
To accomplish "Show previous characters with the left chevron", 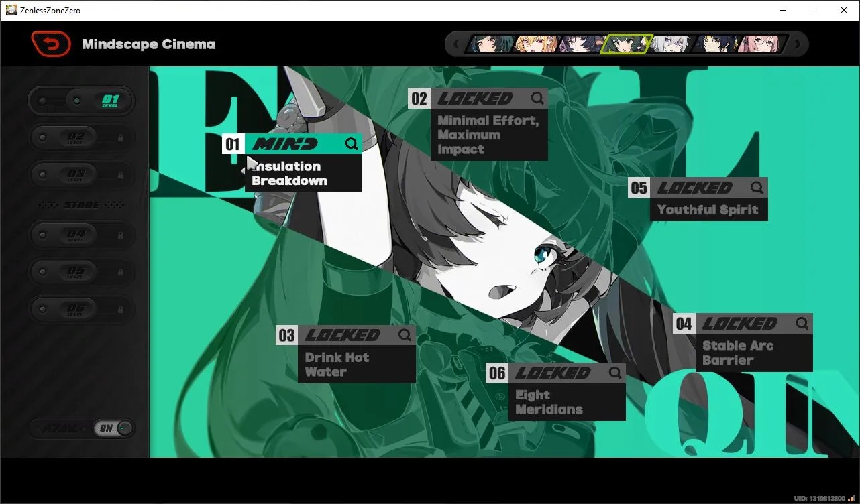I will pyautogui.click(x=456, y=45).
